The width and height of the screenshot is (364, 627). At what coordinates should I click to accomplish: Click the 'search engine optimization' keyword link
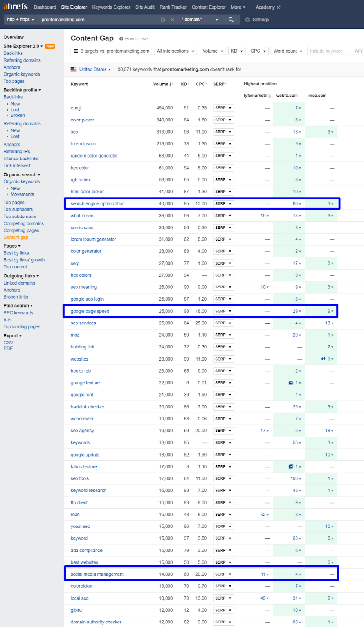tap(97, 204)
